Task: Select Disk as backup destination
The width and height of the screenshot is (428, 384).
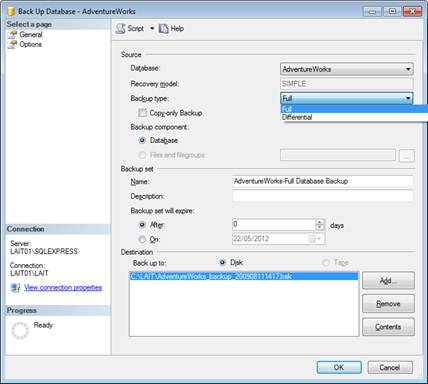Action: pos(223,263)
